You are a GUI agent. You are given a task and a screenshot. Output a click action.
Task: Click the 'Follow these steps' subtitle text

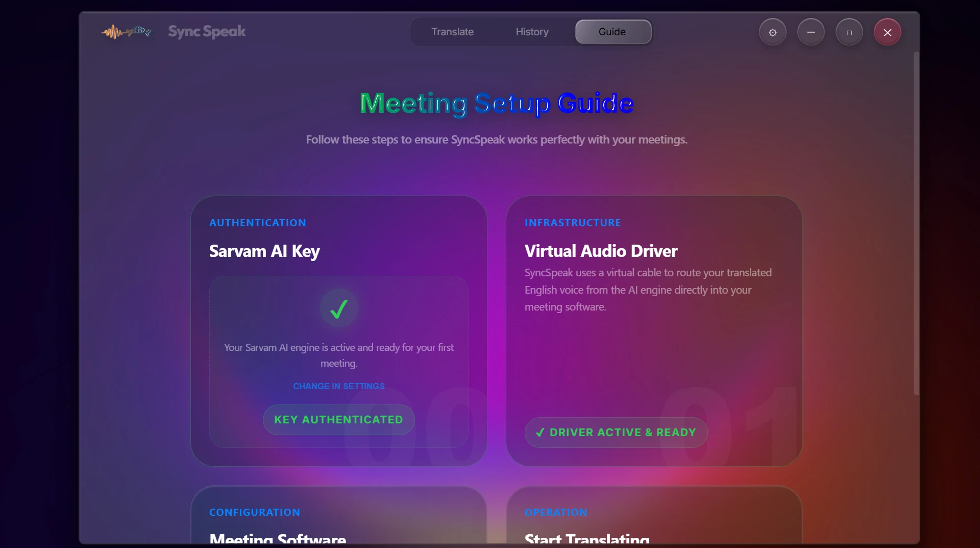click(x=497, y=139)
